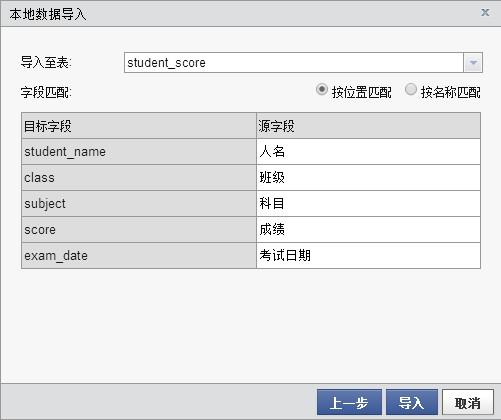The width and height of the screenshot is (501, 420).
Task: Select the student_name target field cell
Action: (139, 152)
